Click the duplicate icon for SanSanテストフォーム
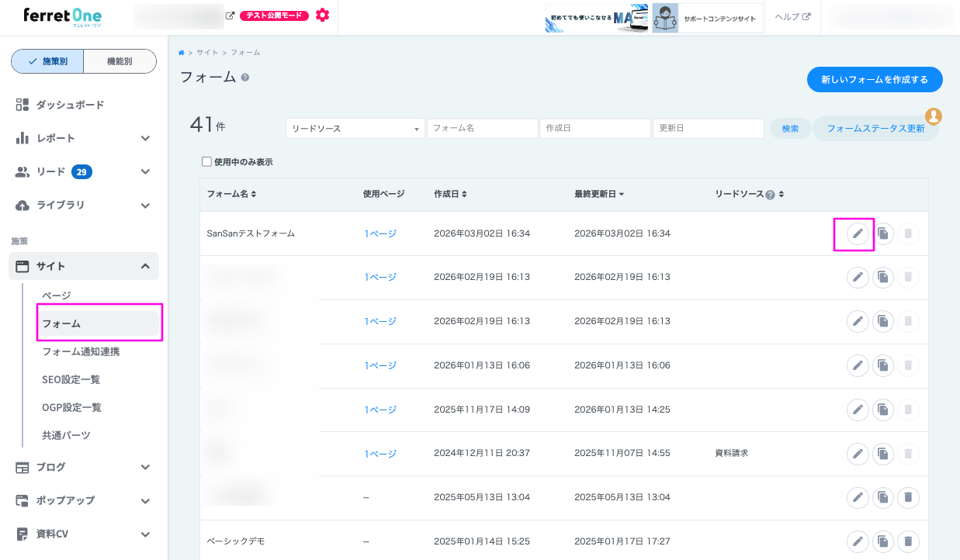960x560 pixels. [883, 233]
